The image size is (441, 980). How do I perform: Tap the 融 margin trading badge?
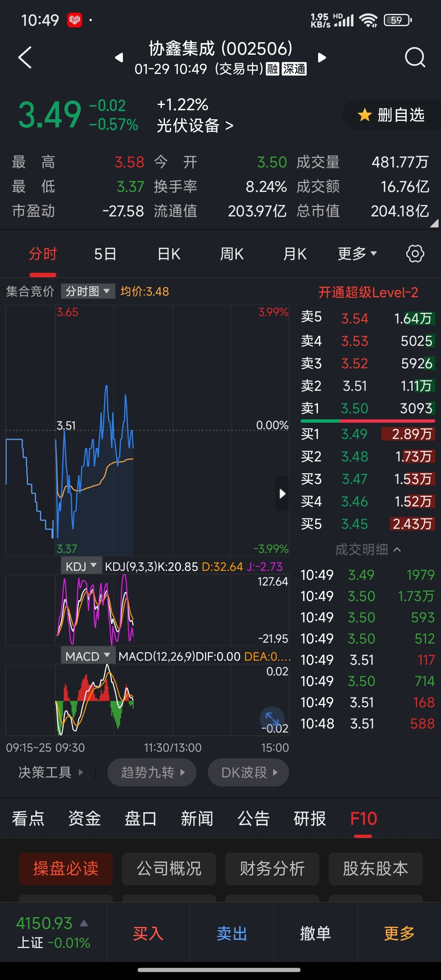point(273,69)
